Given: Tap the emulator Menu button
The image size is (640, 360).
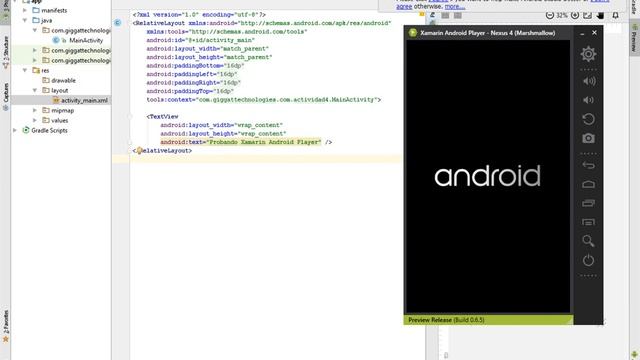Looking at the screenshot, I should pos(588,222).
